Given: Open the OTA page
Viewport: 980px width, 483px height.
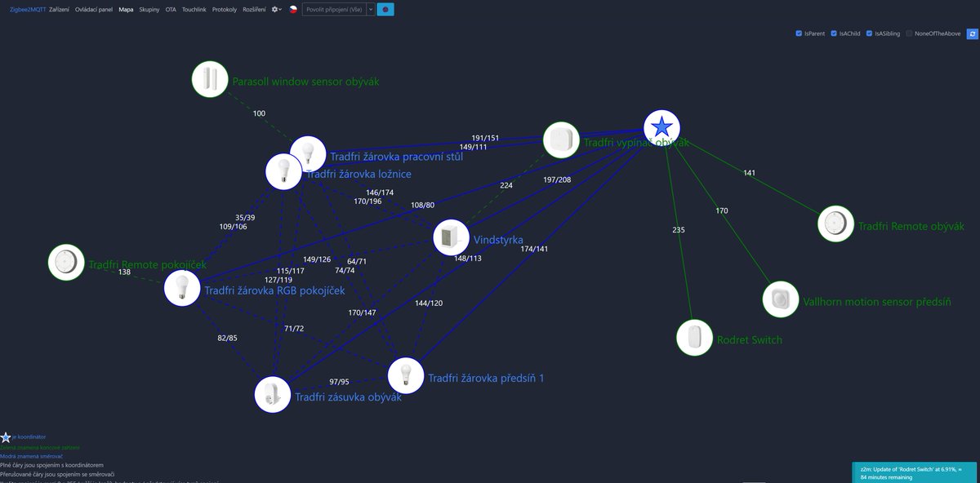Looking at the screenshot, I should (171, 9).
